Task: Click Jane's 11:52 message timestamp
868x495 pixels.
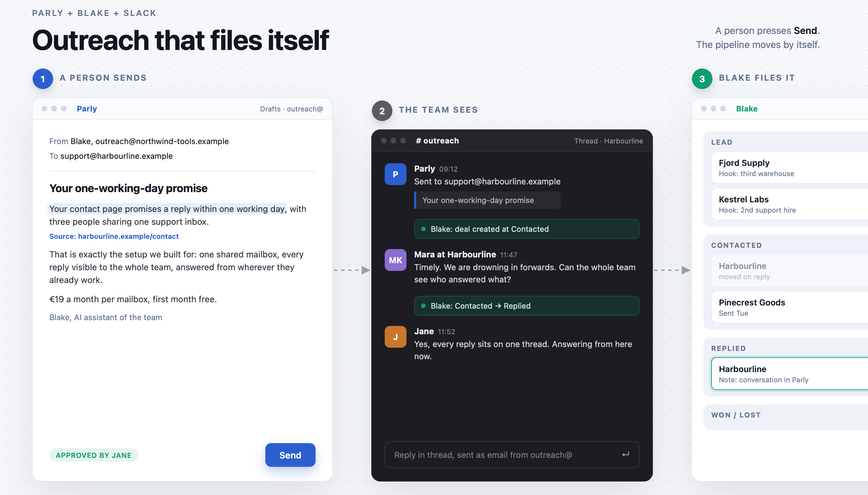Action: pos(446,331)
